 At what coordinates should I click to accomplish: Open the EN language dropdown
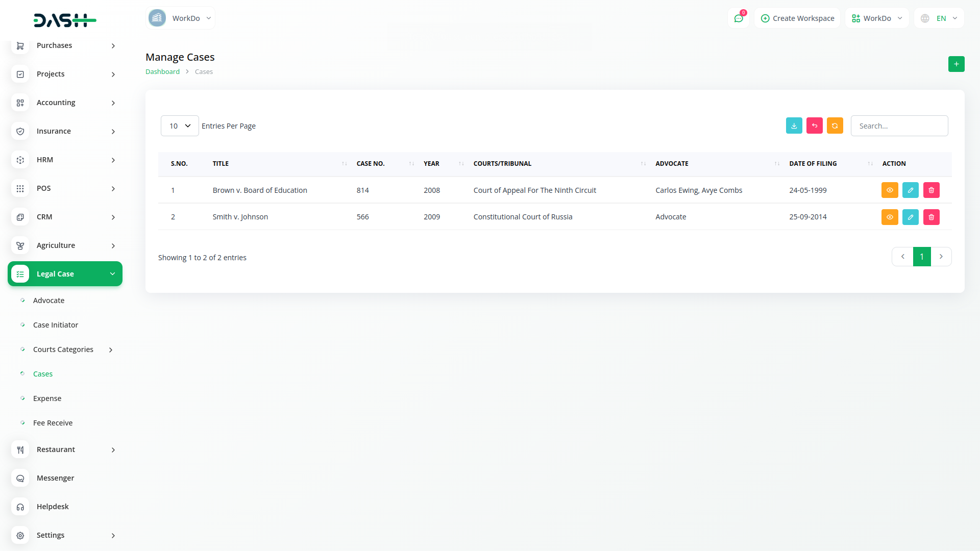click(939, 18)
